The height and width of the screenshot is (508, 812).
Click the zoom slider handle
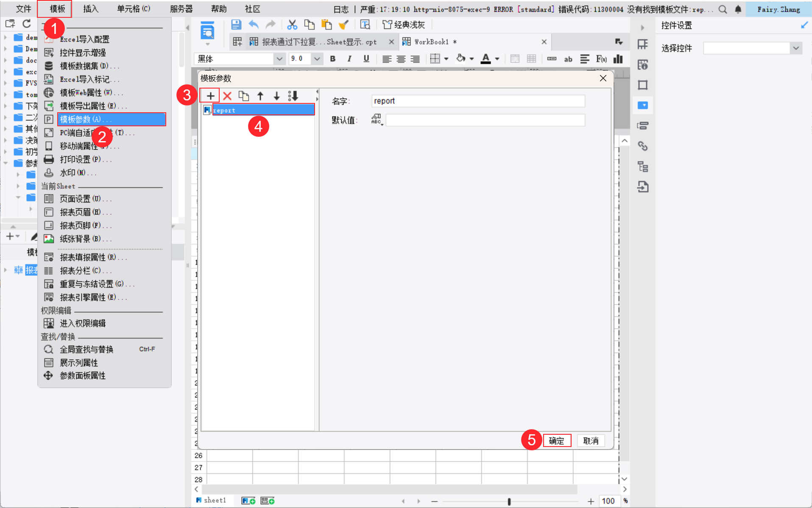pyautogui.click(x=509, y=501)
